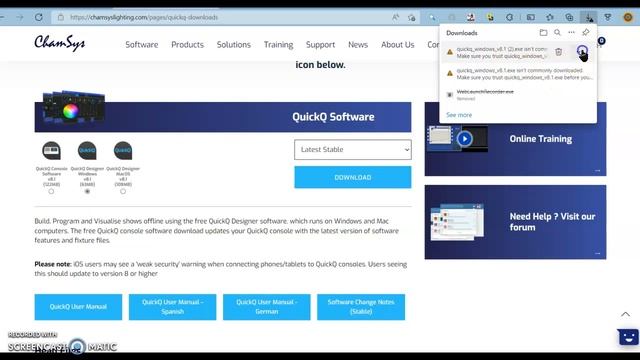The image size is (640, 360).
Task: Click the QuickQ Software banner thumbnail image
Action: pos(74,107)
